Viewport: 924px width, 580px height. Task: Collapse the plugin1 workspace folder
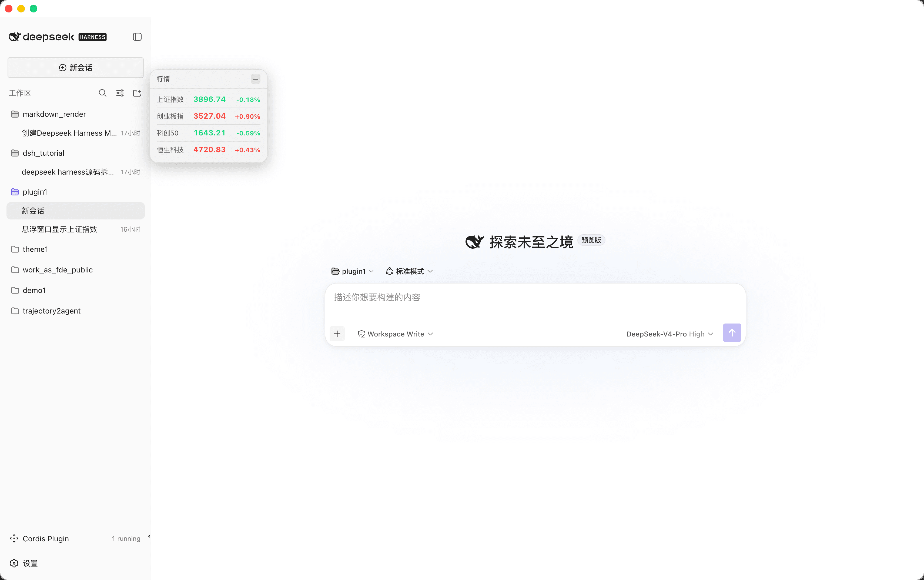[x=76, y=192]
